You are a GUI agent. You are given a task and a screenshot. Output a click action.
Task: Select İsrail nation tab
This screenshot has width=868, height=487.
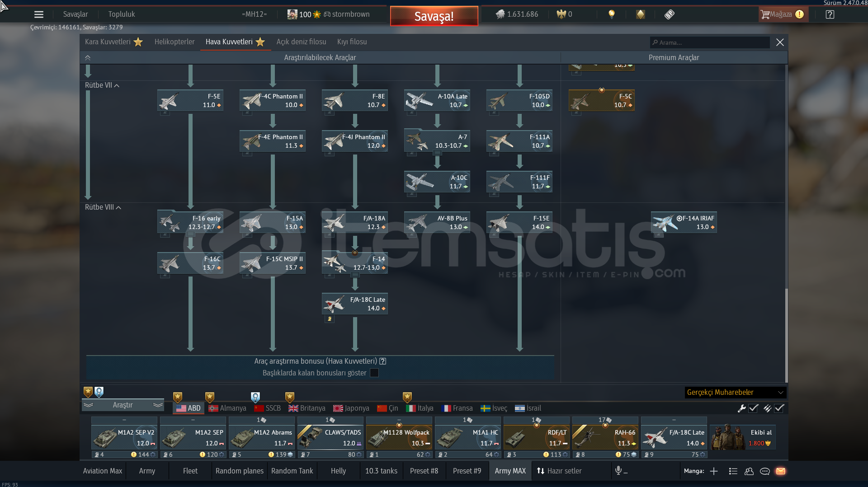528,408
